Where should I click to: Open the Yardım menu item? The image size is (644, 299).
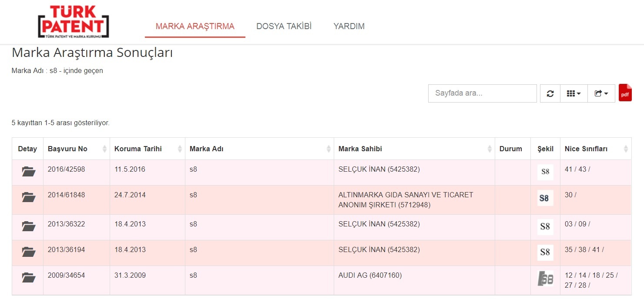click(x=349, y=26)
